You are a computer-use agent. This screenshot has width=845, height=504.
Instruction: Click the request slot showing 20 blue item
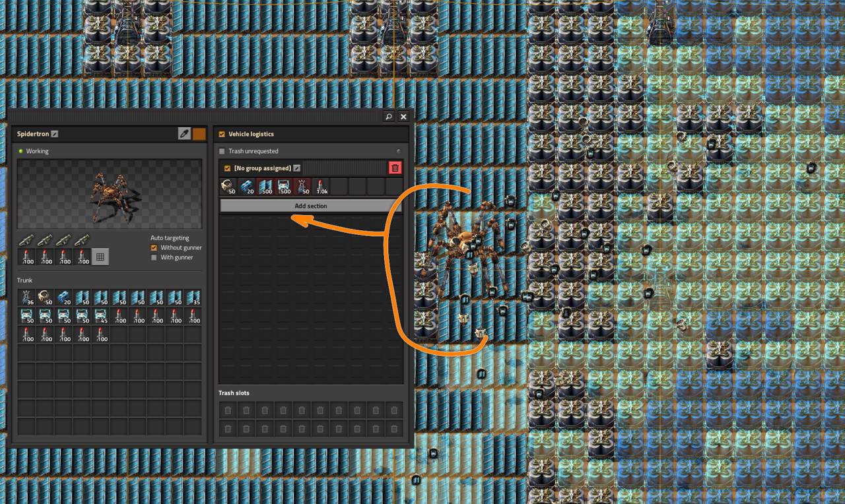(247, 187)
